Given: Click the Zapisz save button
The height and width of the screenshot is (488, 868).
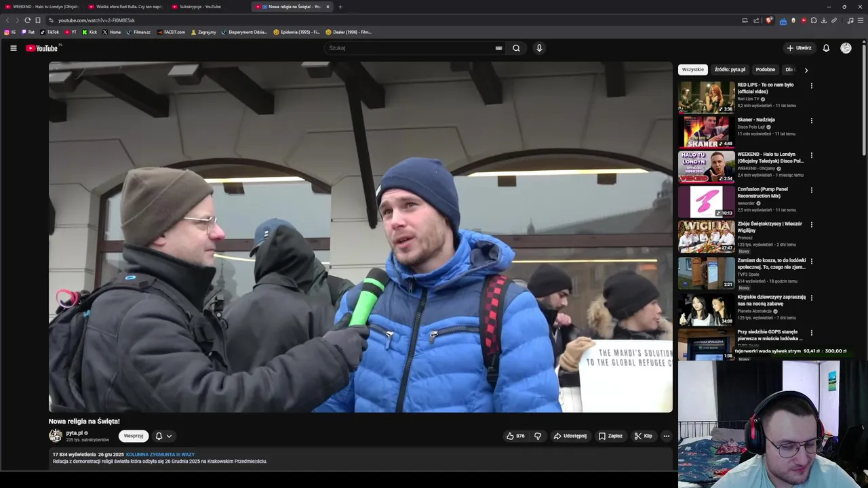Looking at the screenshot, I should [x=610, y=436].
